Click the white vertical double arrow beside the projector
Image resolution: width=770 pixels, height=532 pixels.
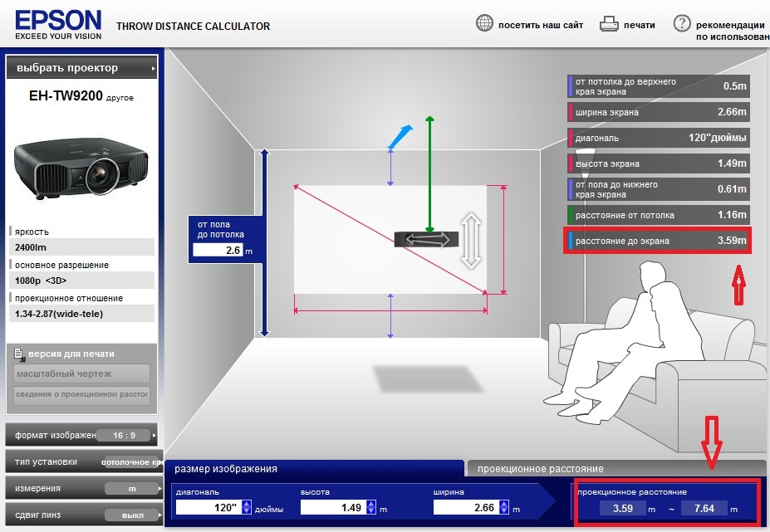pyautogui.click(x=471, y=241)
